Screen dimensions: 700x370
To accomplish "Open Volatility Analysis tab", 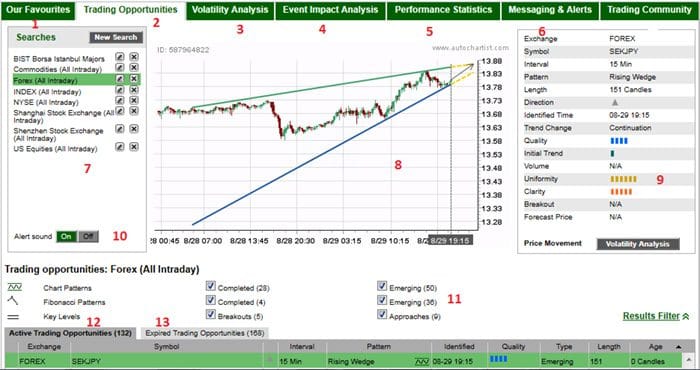I will (230, 10).
